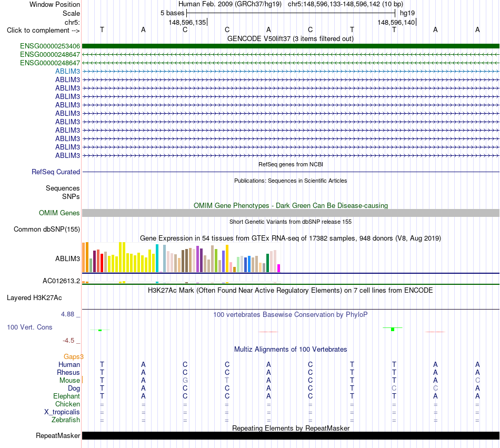Open the 100 Vert. Cons track label

[x=29, y=327]
